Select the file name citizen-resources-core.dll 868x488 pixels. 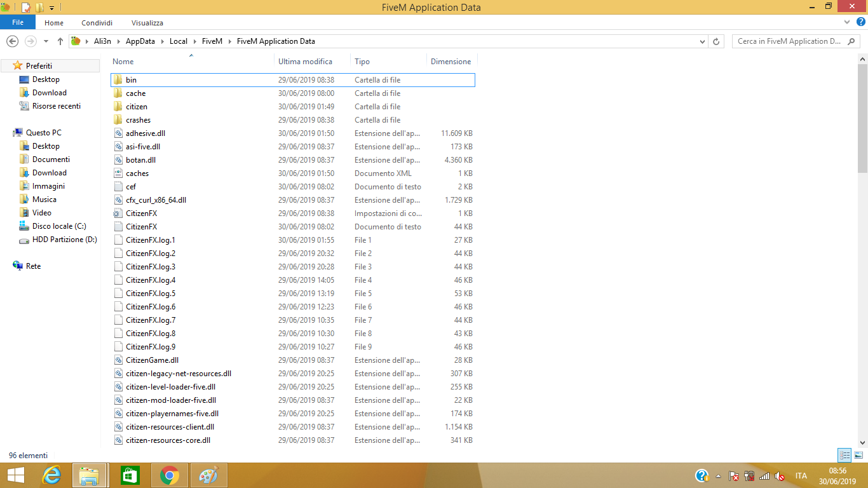[x=168, y=440]
